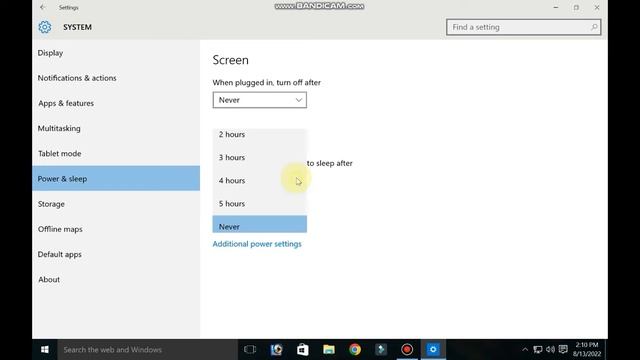
Task: Choose 2 hours from the list
Action: click(260, 134)
